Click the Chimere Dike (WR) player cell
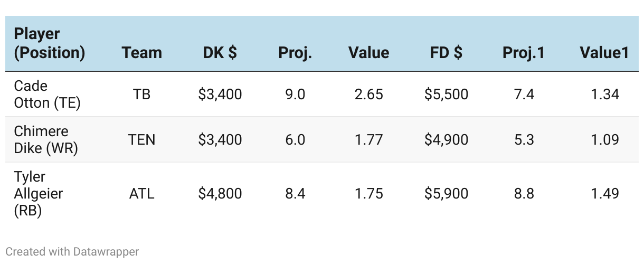This screenshot has height=264, width=644. tap(46, 140)
